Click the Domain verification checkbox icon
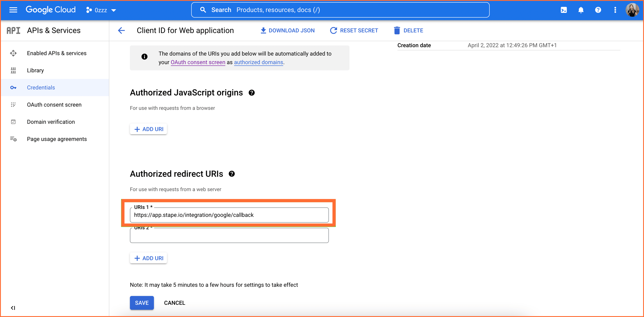644x317 pixels. coord(13,122)
